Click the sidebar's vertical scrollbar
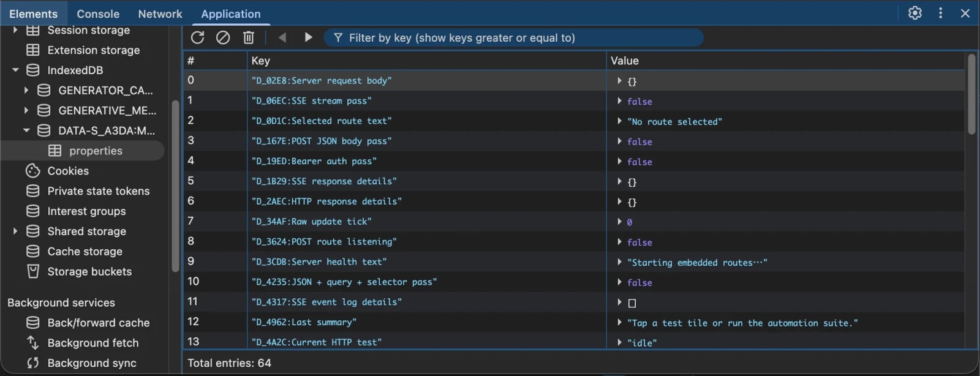 pyautogui.click(x=175, y=185)
